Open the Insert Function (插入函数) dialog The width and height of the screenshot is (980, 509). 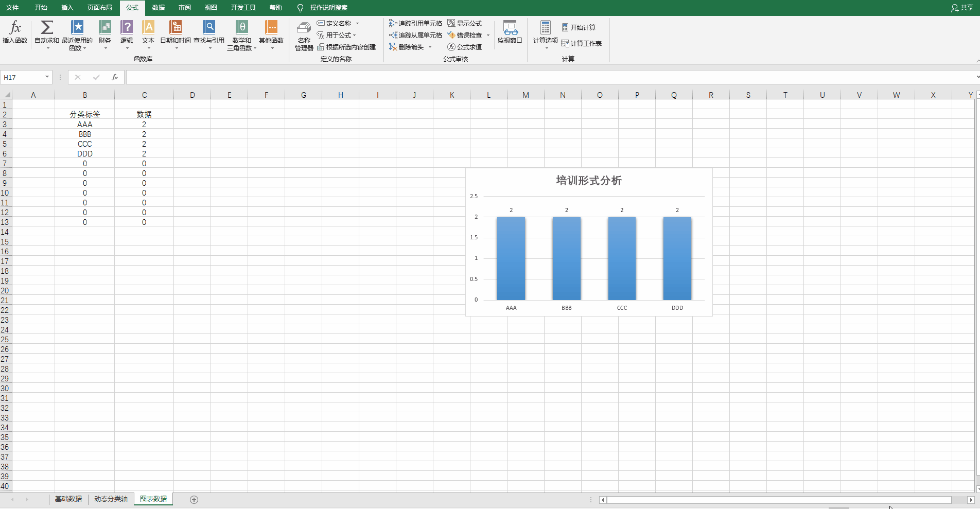click(x=15, y=32)
